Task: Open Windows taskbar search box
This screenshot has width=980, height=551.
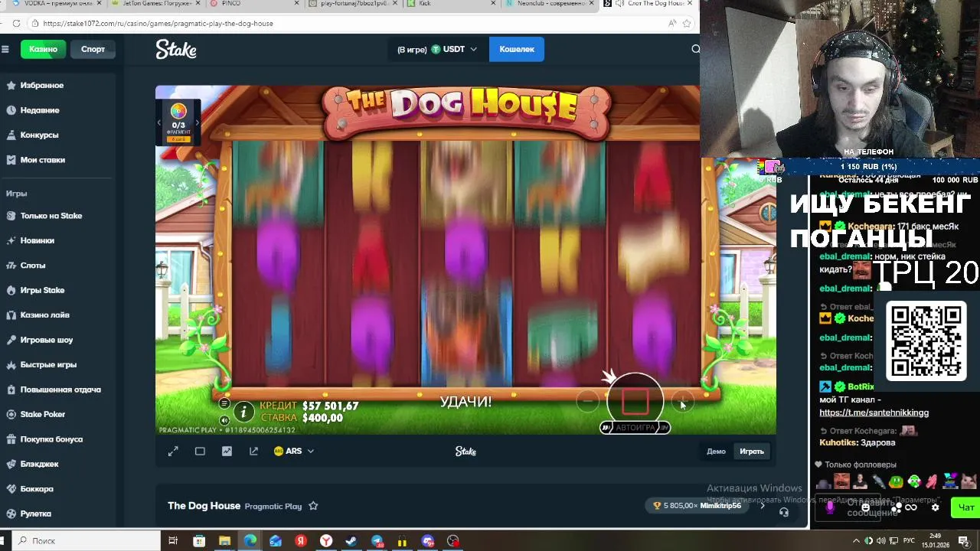Action: [x=87, y=541]
